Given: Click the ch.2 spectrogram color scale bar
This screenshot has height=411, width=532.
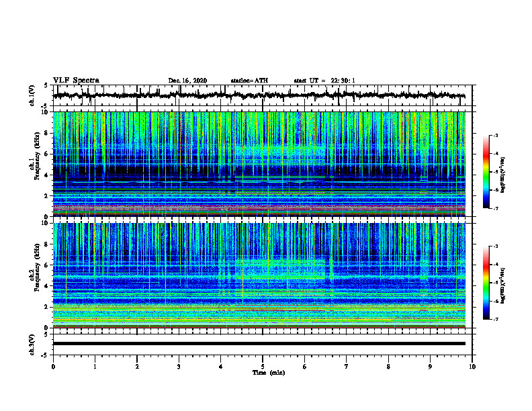Looking at the screenshot, I should click(486, 283).
